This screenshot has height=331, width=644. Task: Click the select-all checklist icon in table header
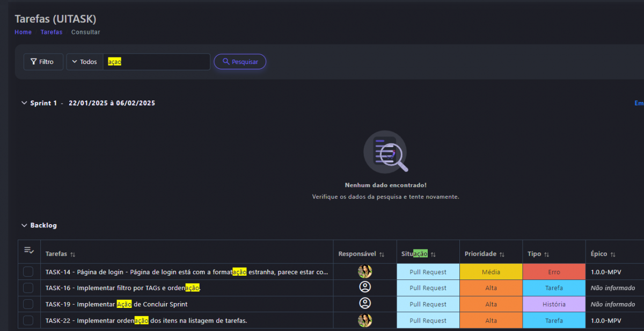pyautogui.click(x=28, y=250)
